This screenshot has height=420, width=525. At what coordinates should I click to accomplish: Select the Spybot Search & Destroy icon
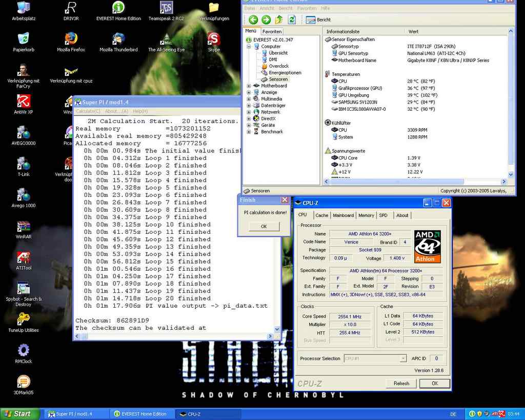(24, 294)
